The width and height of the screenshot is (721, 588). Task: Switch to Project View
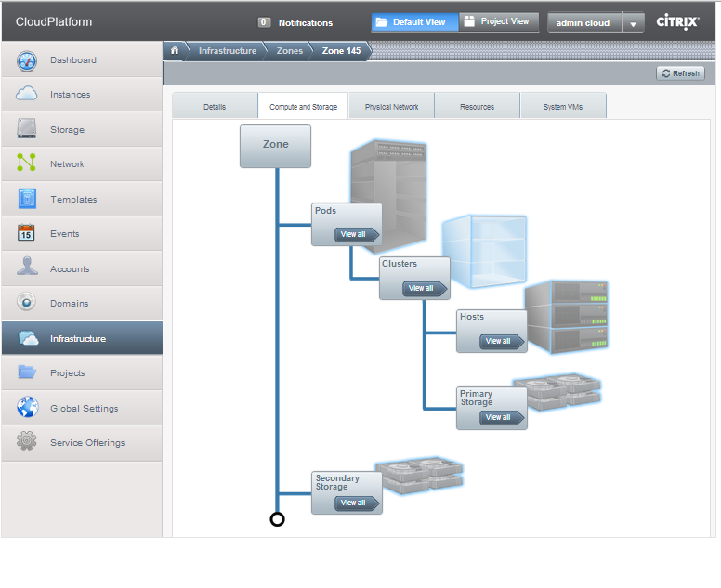(499, 22)
